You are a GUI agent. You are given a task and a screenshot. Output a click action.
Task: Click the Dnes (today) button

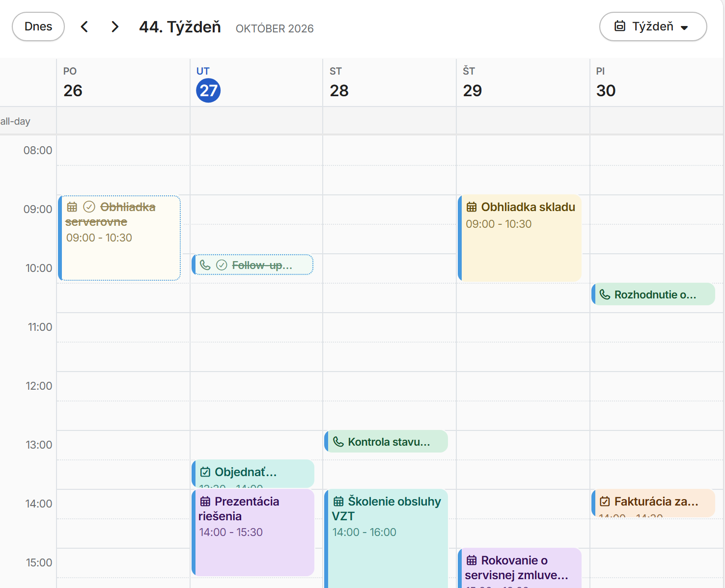pyautogui.click(x=38, y=27)
